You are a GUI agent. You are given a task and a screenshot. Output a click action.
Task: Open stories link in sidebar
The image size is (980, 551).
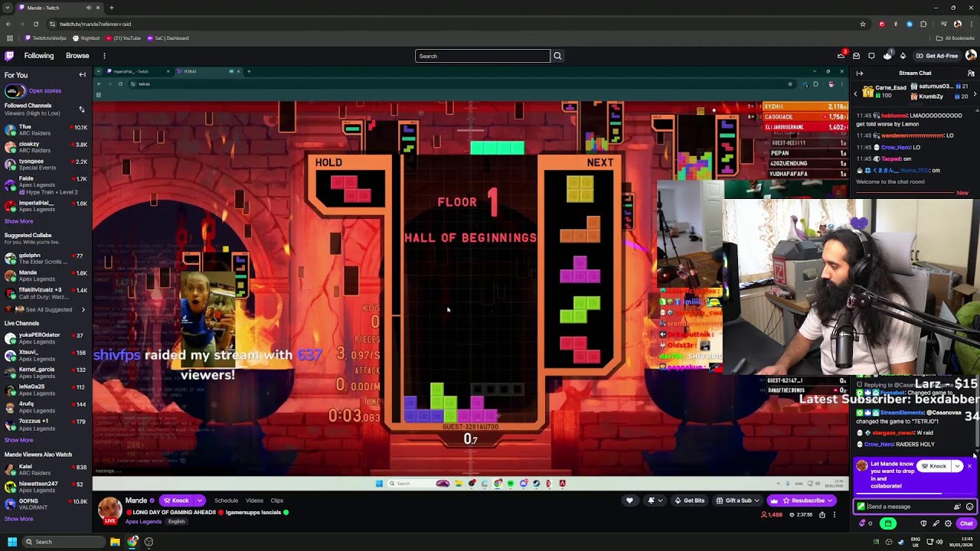click(x=45, y=91)
